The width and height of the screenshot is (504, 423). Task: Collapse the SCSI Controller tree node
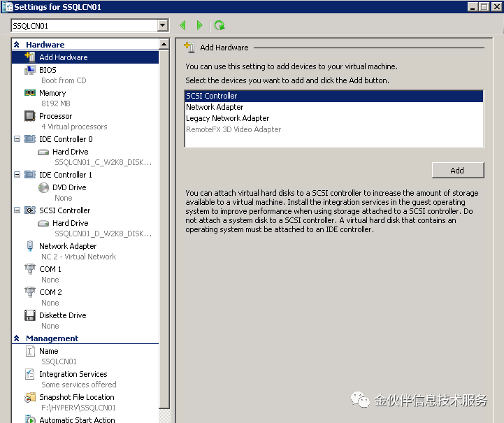point(17,210)
